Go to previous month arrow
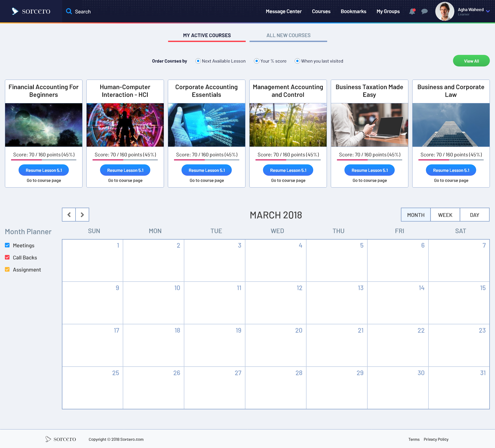495x448 pixels. pyautogui.click(x=69, y=215)
